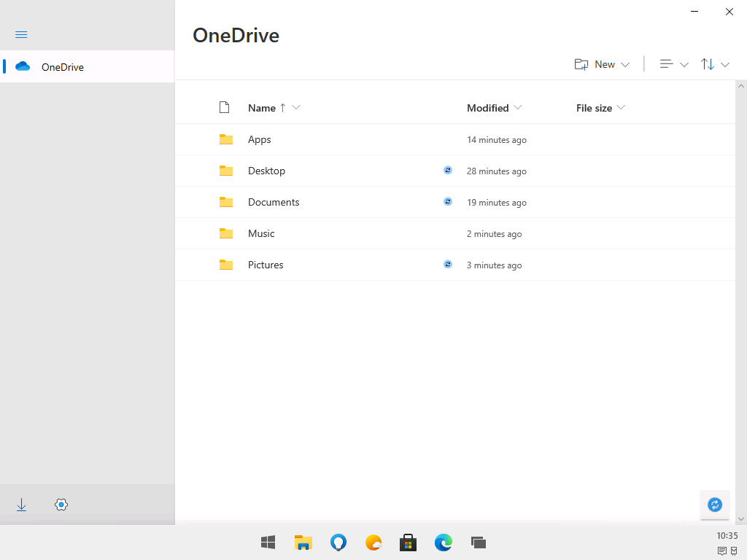Screen dimensions: 747x560
Task: Open the Documents folder
Action: tap(274, 203)
